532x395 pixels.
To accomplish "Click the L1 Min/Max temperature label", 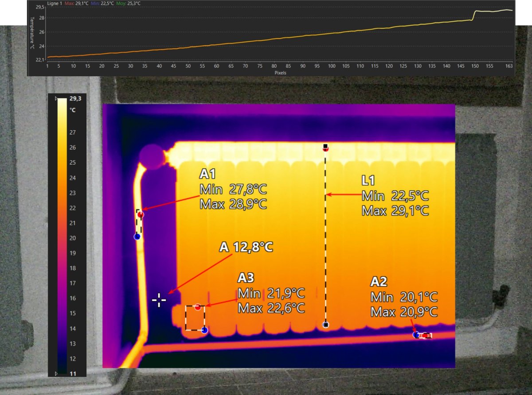I will 395,196.
